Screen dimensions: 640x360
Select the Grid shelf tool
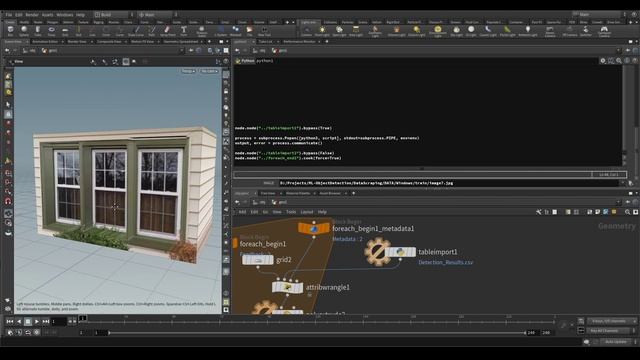(65, 31)
